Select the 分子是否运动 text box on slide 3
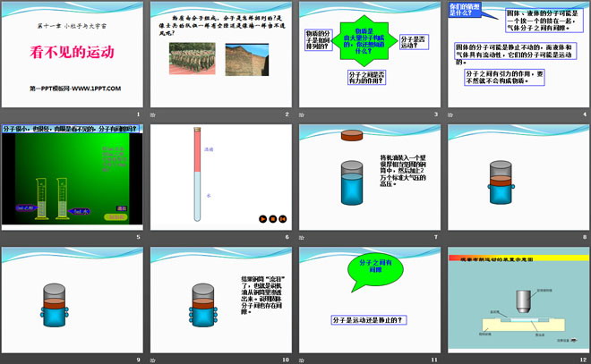Viewport: 591px width, 364px height. click(x=413, y=43)
